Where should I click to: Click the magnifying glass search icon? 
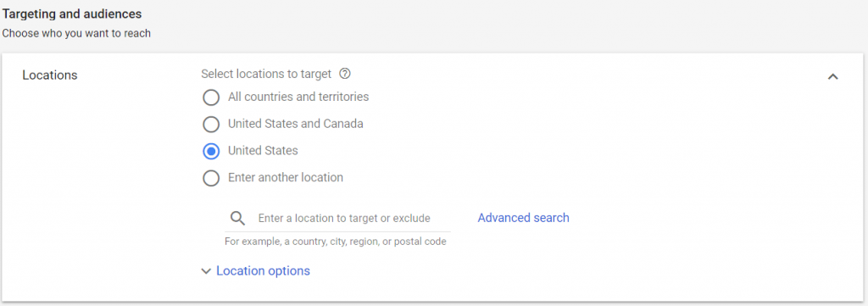pyautogui.click(x=237, y=218)
